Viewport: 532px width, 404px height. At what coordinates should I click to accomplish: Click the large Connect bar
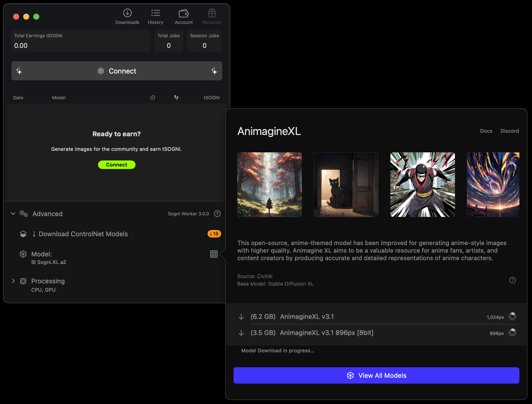tap(117, 71)
